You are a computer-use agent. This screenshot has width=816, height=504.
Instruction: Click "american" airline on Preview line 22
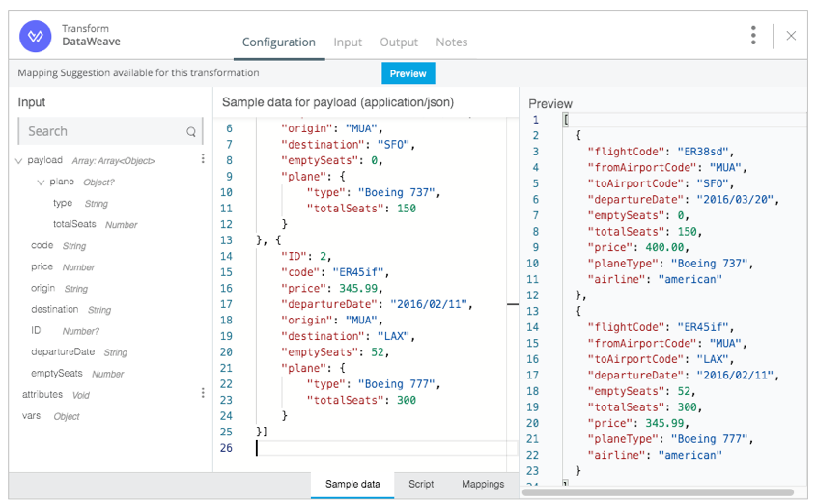(689, 455)
